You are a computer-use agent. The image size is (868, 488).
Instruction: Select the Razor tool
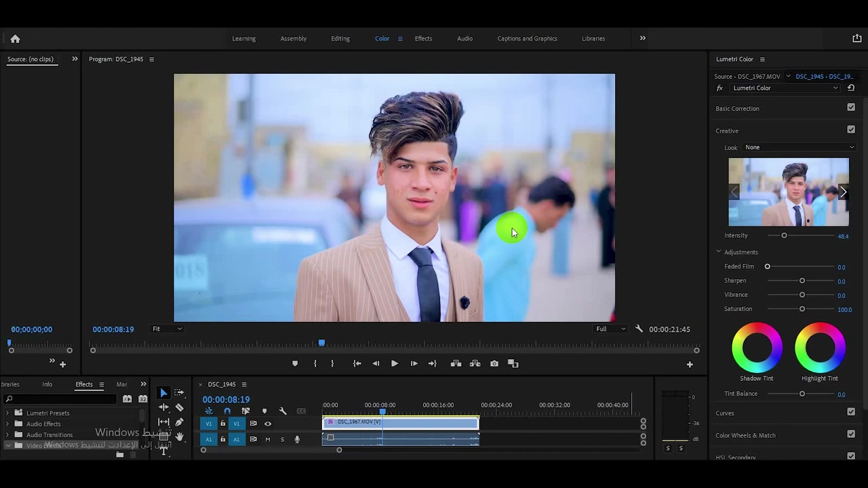click(x=180, y=407)
